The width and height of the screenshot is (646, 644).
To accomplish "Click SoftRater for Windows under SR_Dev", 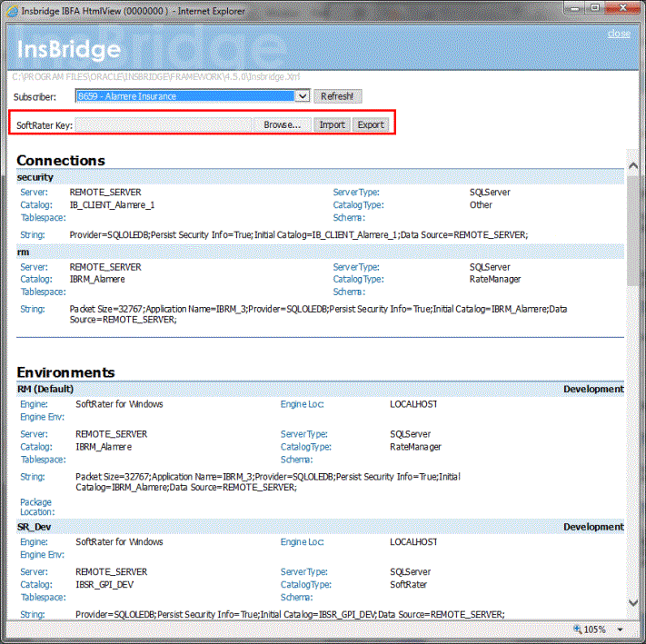I will [119, 541].
